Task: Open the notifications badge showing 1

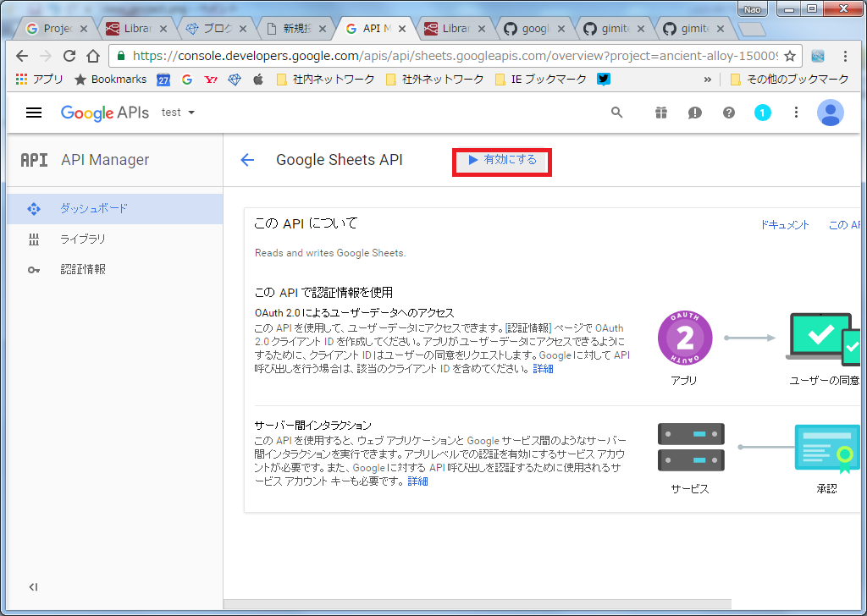Action: point(763,113)
